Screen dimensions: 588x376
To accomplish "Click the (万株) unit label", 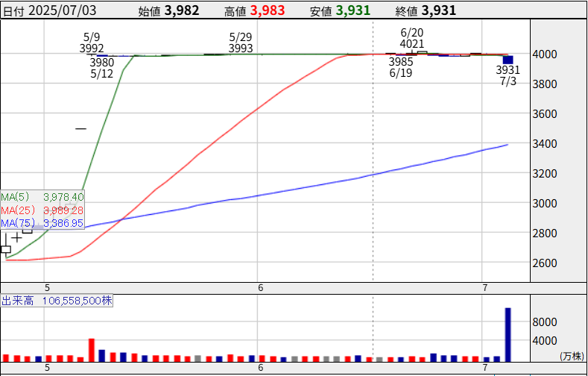I will point(572,356).
